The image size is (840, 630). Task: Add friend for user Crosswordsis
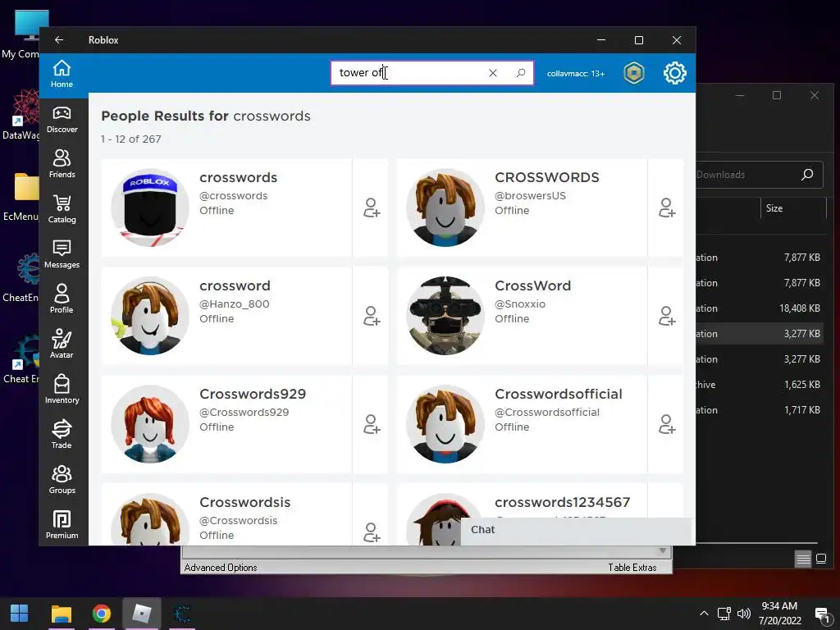pyautogui.click(x=372, y=532)
